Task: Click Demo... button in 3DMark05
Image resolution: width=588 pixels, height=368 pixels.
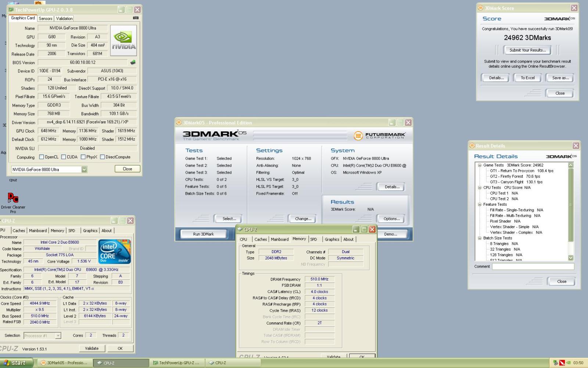Action: (x=391, y=234)
